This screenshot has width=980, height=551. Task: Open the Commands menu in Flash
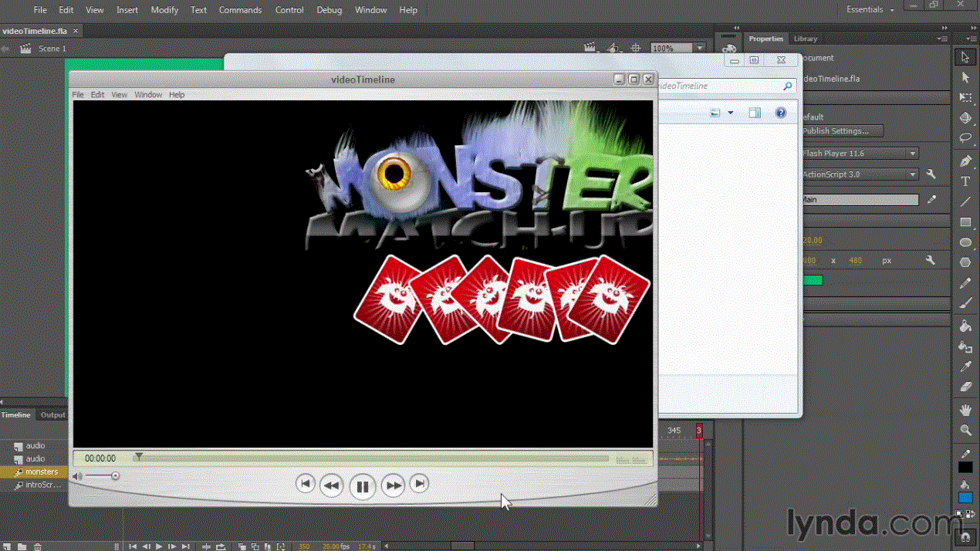pos(240,10)
